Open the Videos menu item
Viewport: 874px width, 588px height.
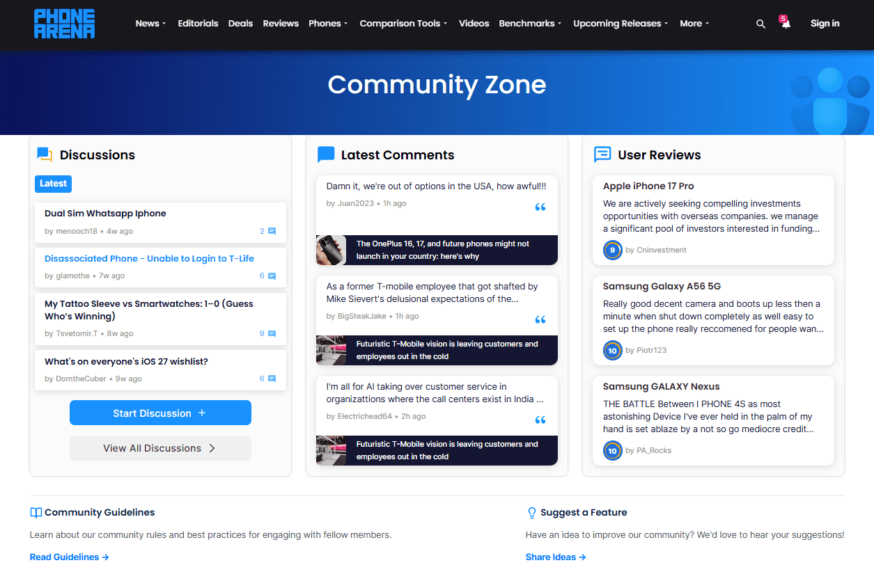(x=474, y=24)
